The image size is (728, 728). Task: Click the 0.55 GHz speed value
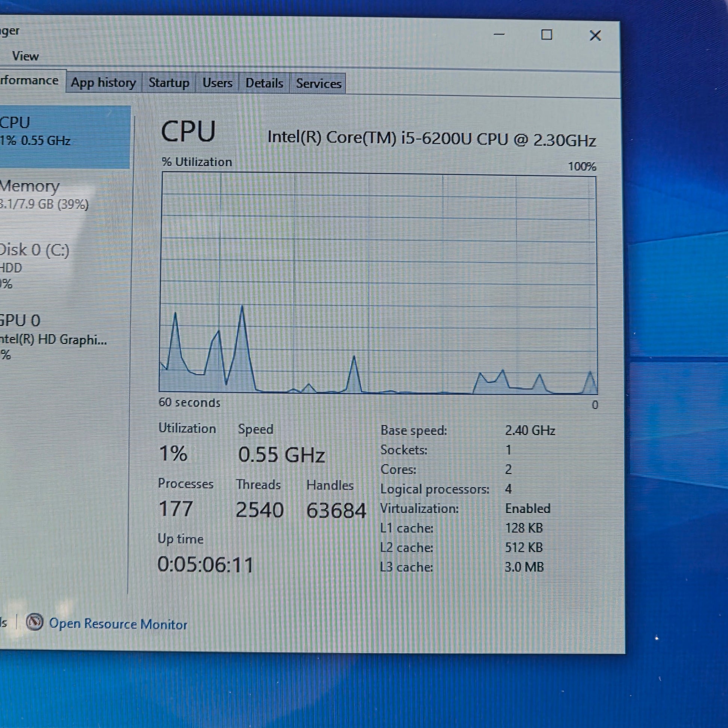click(x=281, y=455)
